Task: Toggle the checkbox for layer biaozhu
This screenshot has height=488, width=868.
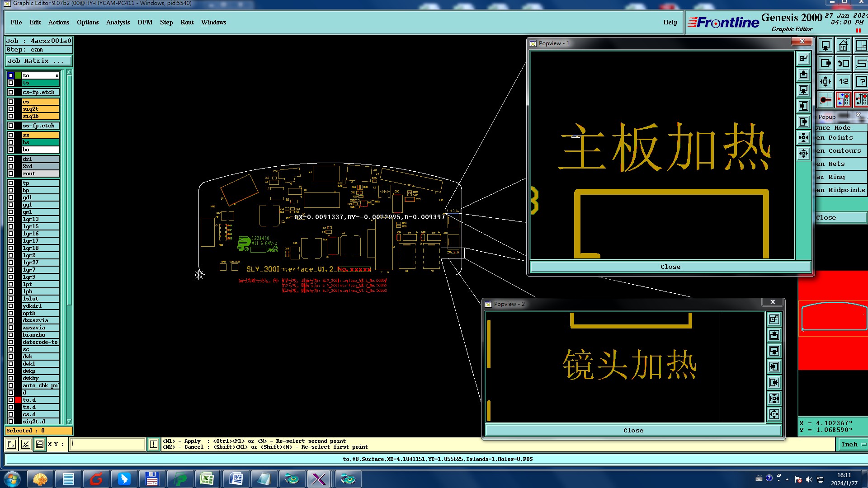Action: tap(11, 335)
